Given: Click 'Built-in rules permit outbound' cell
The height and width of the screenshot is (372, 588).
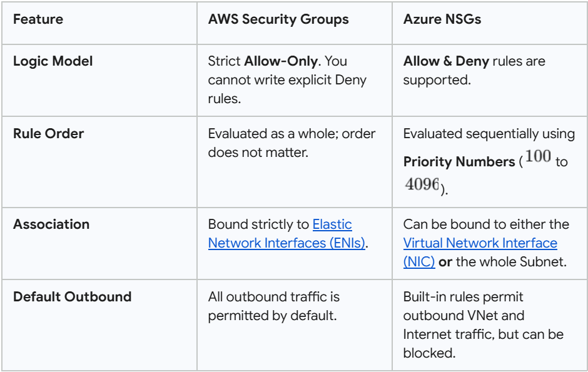Looking at the screenshot, I should point(484,325).
